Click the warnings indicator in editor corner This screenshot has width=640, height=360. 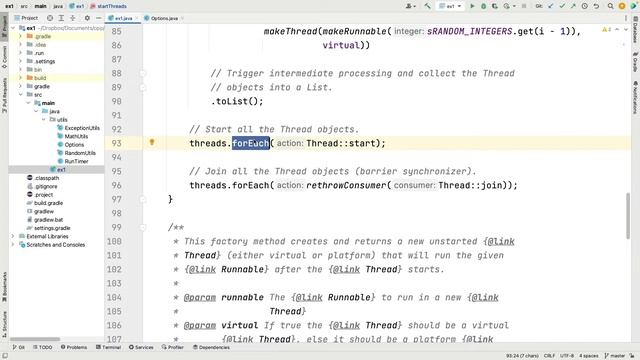coord(606,30)
